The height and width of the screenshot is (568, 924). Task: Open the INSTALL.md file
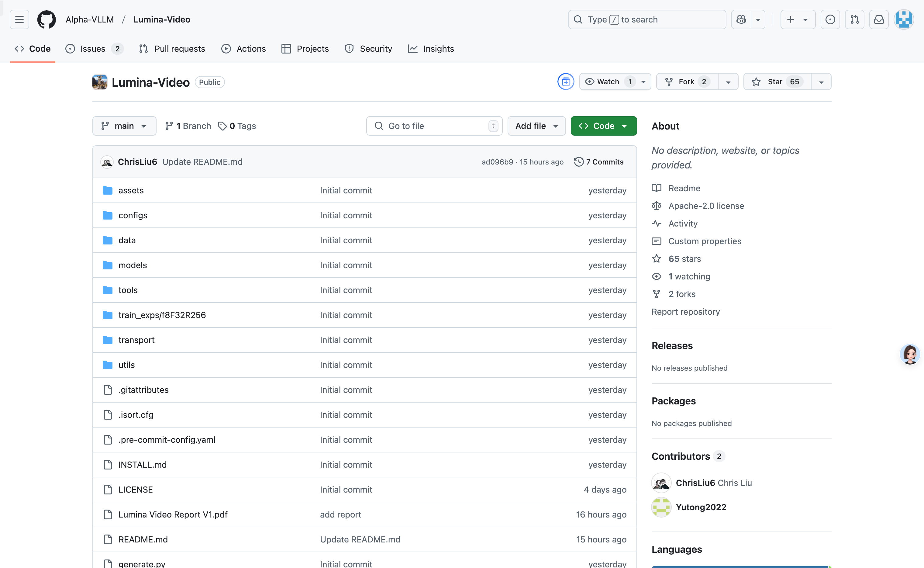coord(142,465)
